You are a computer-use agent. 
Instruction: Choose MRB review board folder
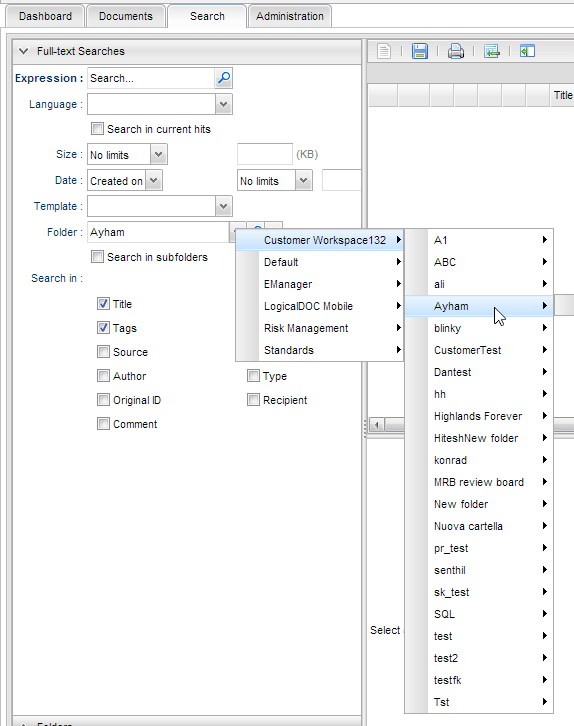(479, 482)
